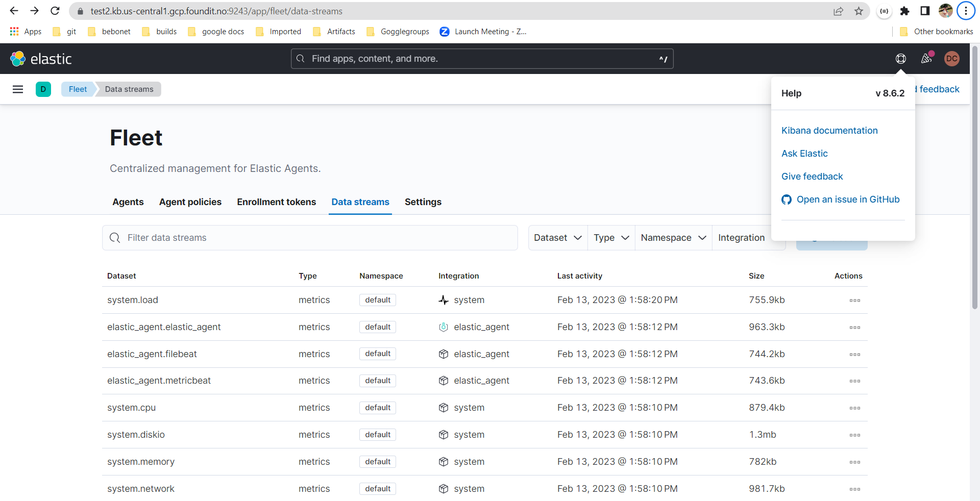
Task: Expand the Namespace filter dropdown
Action: (x=673, y=237)
